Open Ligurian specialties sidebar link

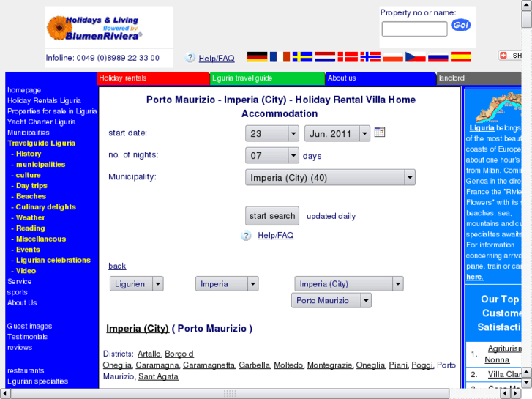click(37, 381)
